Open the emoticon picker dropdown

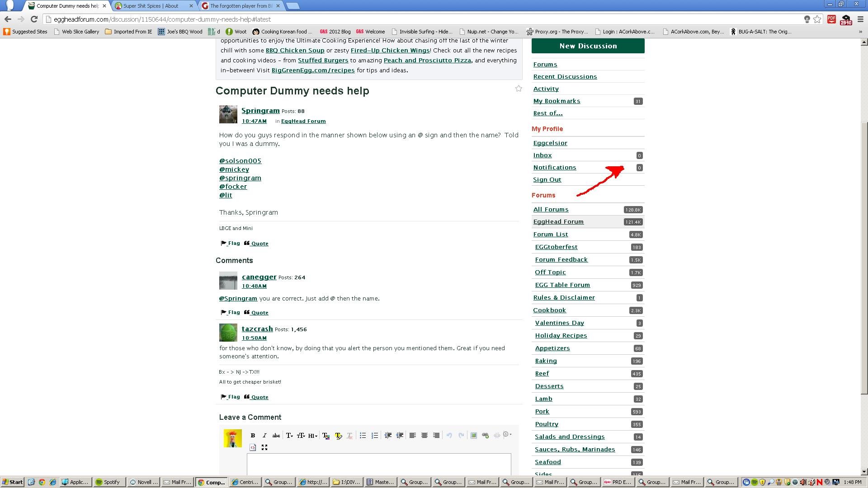coord(508,435)
